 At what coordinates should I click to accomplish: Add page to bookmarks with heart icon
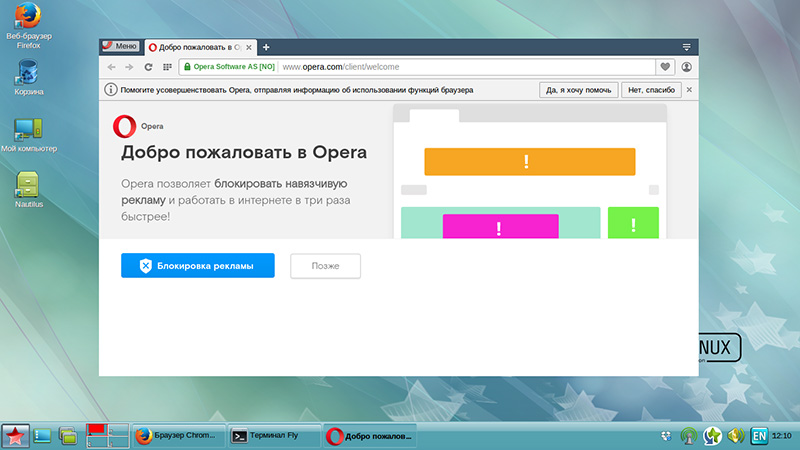pos(665,67)
